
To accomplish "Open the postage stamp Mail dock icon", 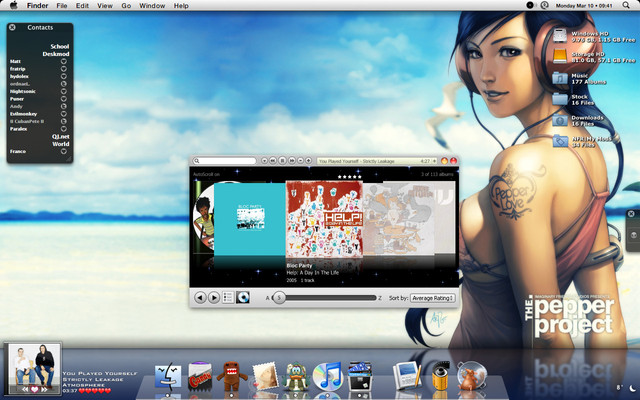I will click(264, 376).
